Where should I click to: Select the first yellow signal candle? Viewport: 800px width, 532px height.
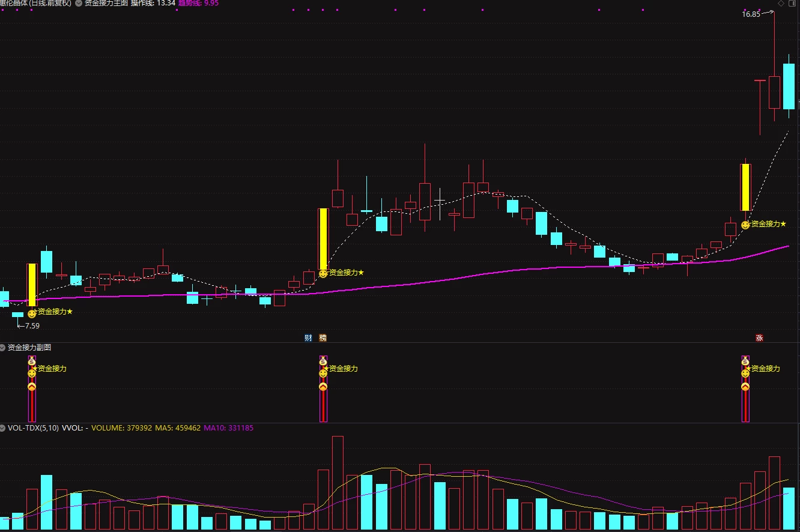[x=32, y=285]
